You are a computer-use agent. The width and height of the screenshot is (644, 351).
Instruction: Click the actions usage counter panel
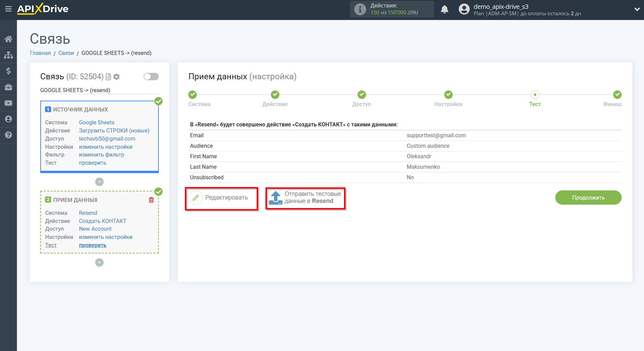[x=392, y=9]
